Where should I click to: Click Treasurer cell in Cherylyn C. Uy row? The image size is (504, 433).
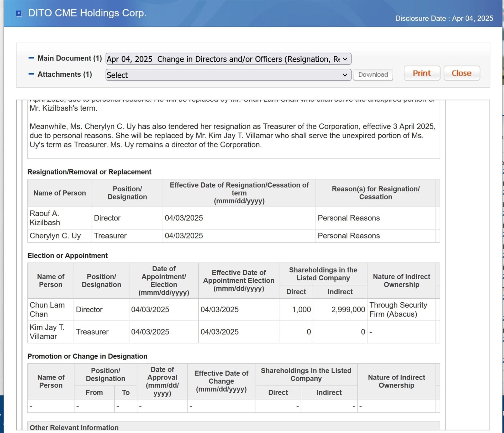point(127,236)
